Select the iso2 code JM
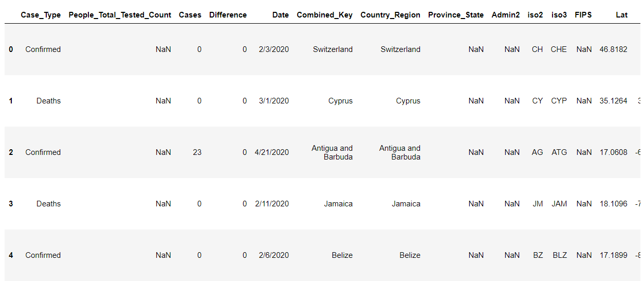Image resolution: width=644 pixels, height=281 pixels. click(538, 204)
